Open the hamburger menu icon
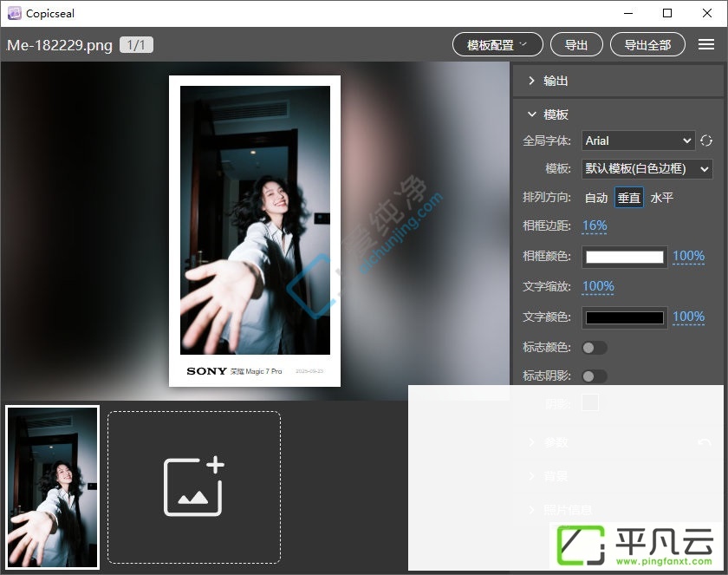This screenshot has height=575, width=728. point(705,44)
